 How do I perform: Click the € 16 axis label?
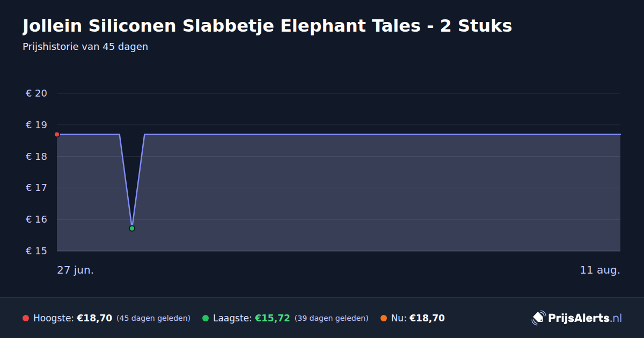point(36,219)
